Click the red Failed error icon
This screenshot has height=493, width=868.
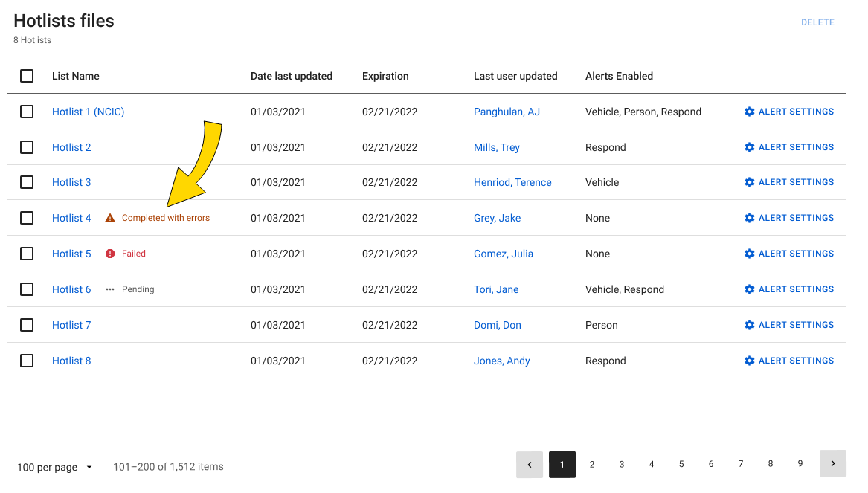(110, 254)
